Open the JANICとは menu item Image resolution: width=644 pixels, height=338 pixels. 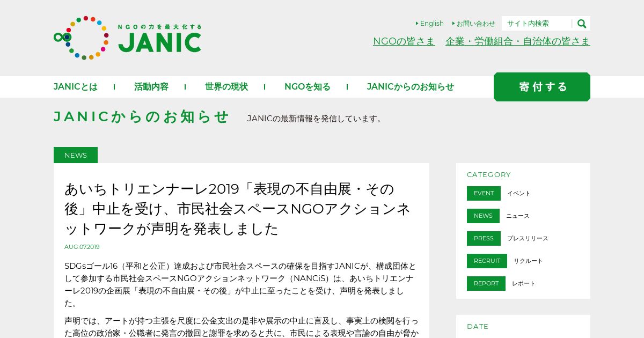tap(76, 87)
